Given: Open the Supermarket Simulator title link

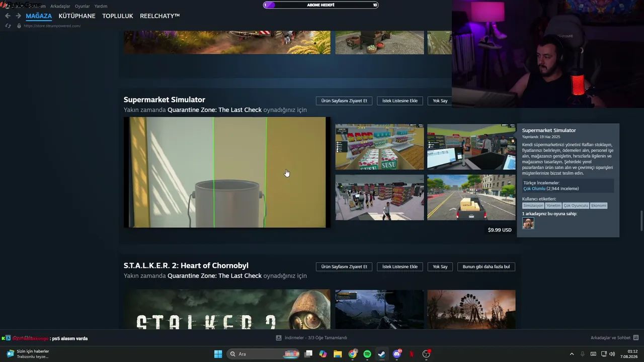Looking at the screenshot, I should [165, 100].
